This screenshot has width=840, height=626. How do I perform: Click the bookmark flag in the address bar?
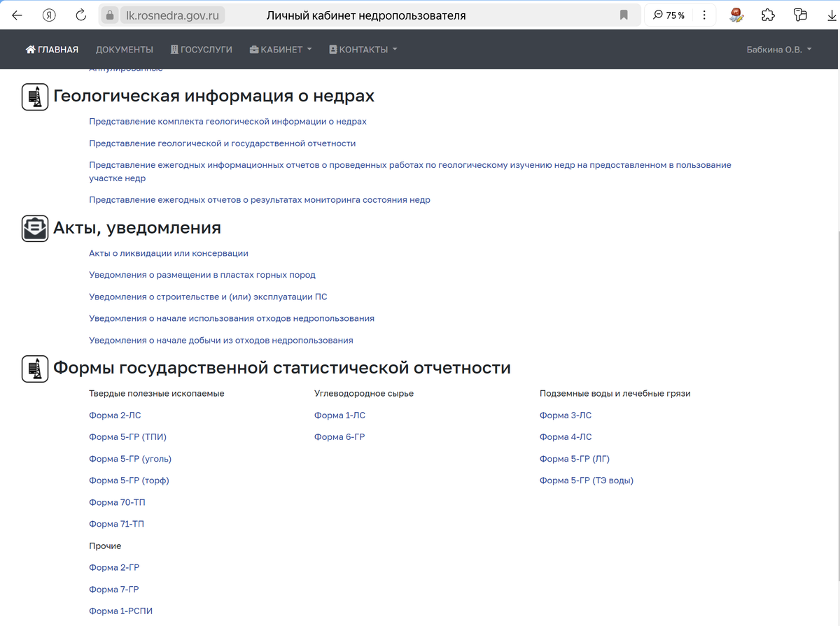pyautogui.click(x=623, y=14)
